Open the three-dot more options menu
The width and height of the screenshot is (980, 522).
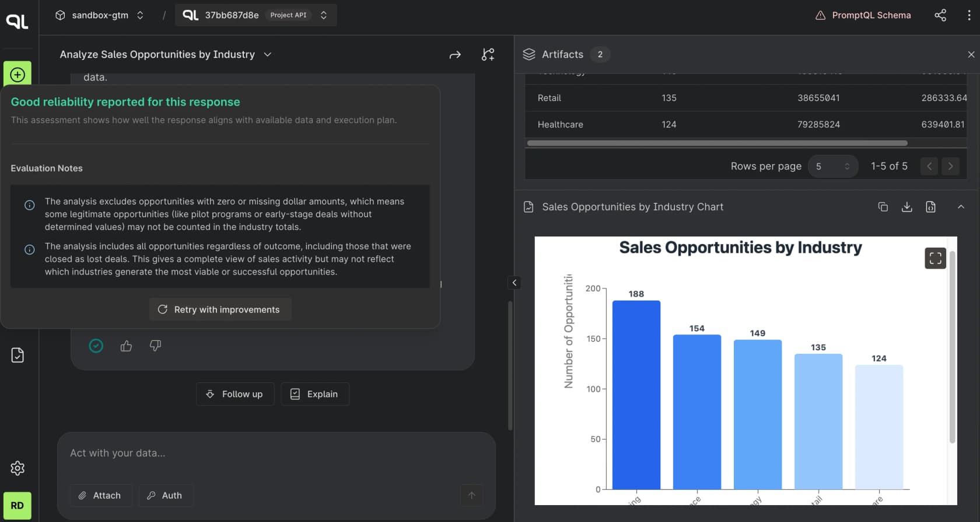coord(969,15)
